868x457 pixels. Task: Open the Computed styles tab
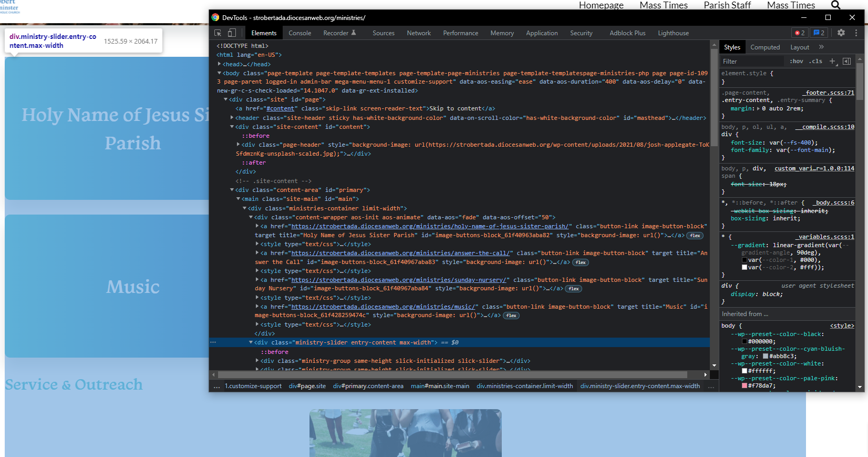(764, 47)
